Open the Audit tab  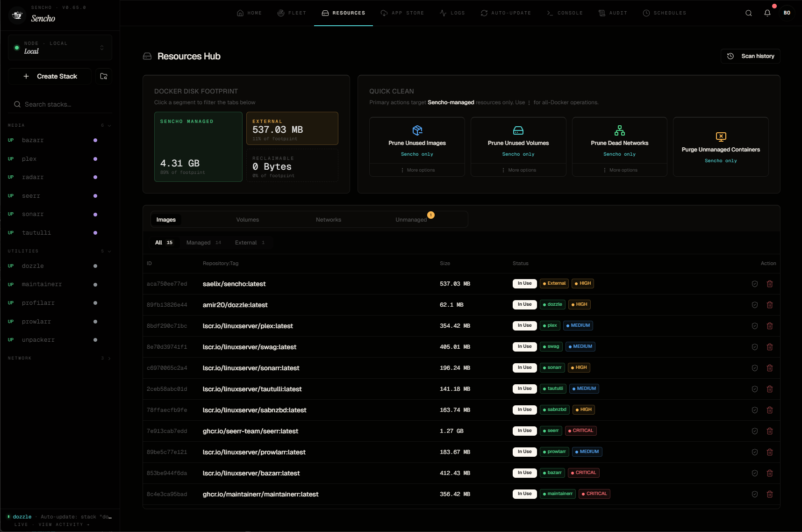pyautogui.click(x=613, y=13)
